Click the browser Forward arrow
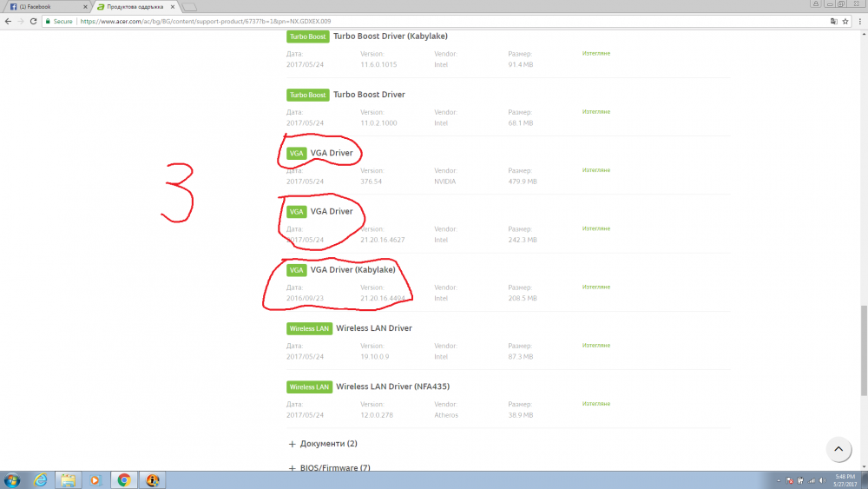This screenshot has height=489, width=868. (x=21, y=21)
